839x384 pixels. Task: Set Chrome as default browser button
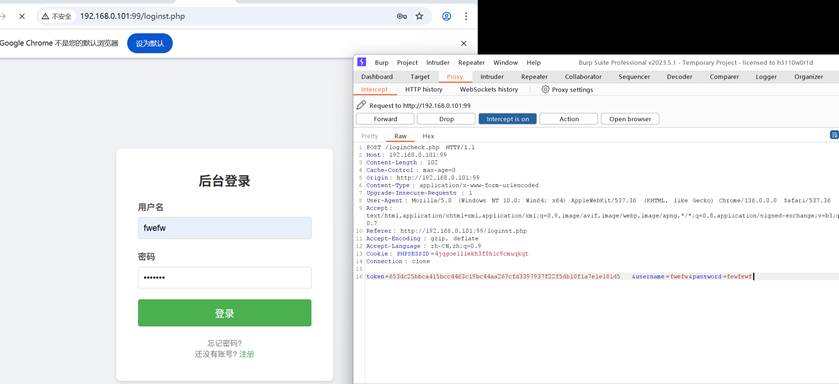(150, 43)
